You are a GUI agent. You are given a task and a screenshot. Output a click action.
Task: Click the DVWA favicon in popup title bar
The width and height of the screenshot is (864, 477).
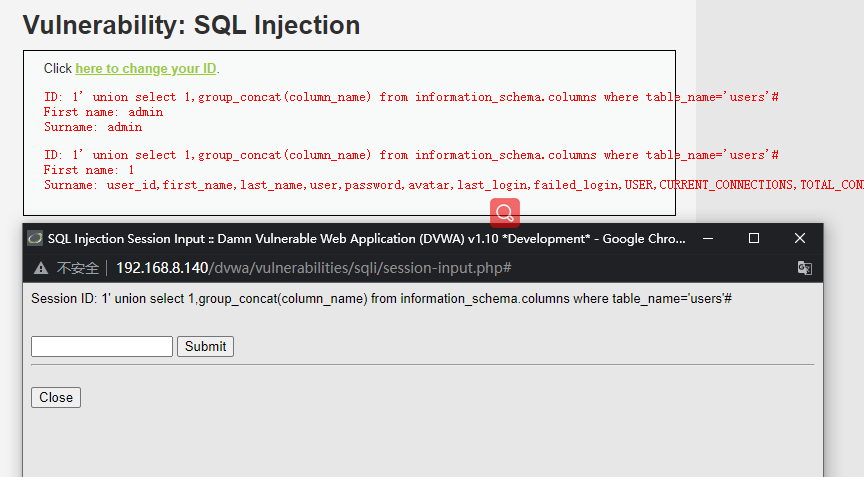tap(35, 239)
